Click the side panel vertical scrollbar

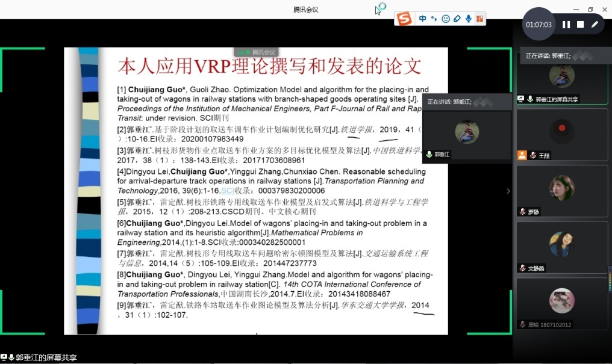pos(610,279)
